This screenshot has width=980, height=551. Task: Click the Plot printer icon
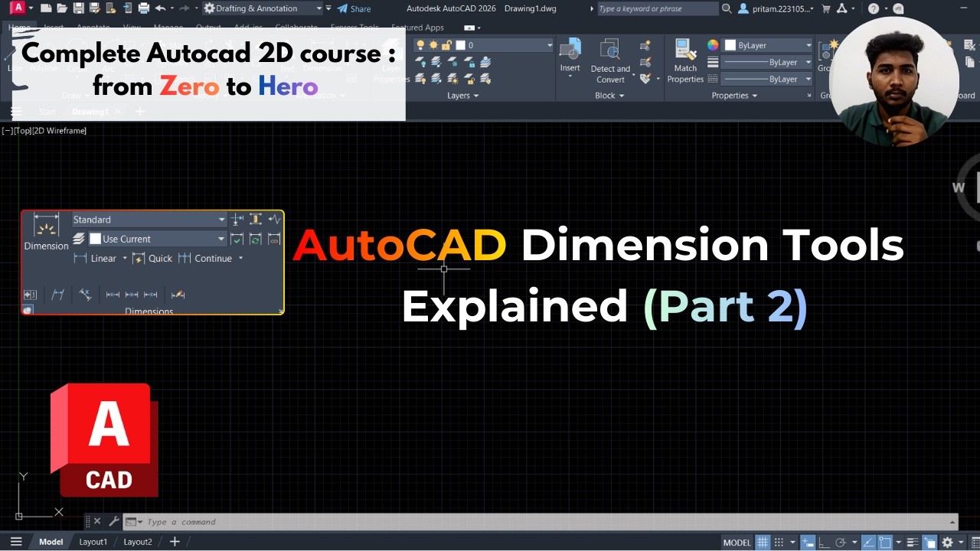(x=143, y=8)
